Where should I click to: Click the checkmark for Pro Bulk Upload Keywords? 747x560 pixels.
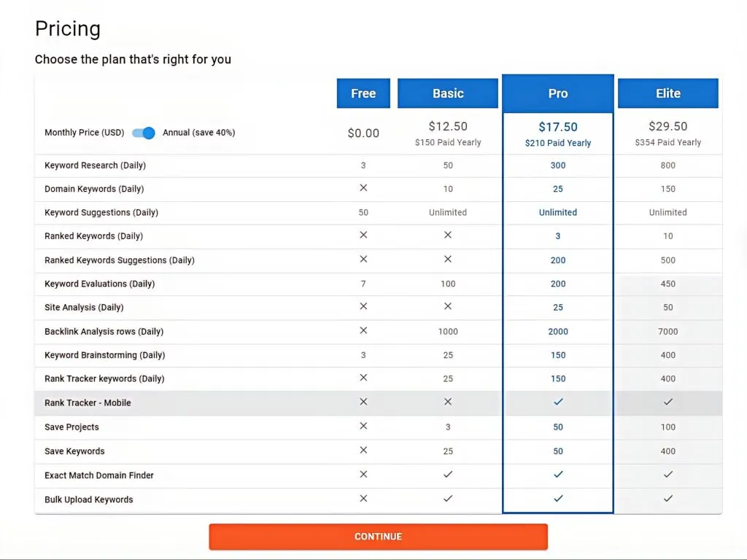coord(558,499)
